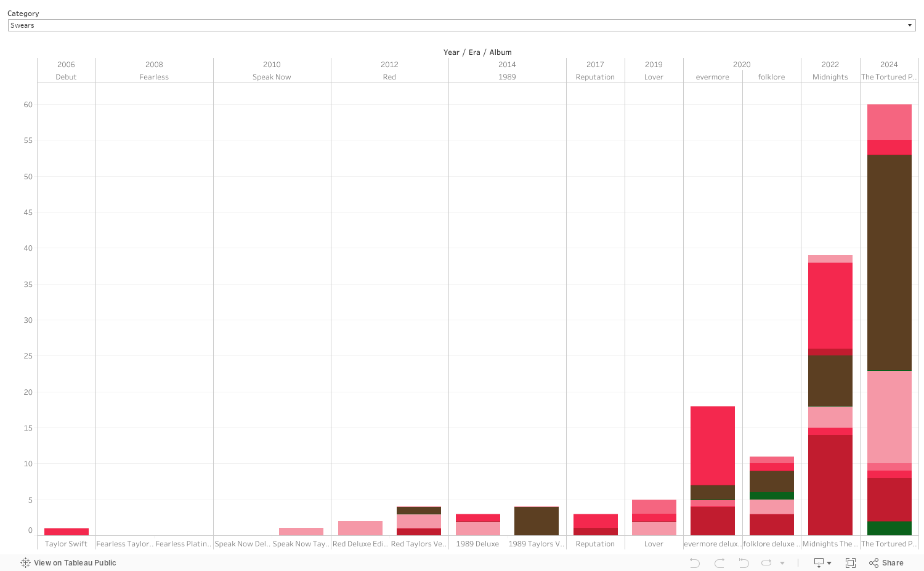
Task: Click the 2012 year column header
Action: 389,65
